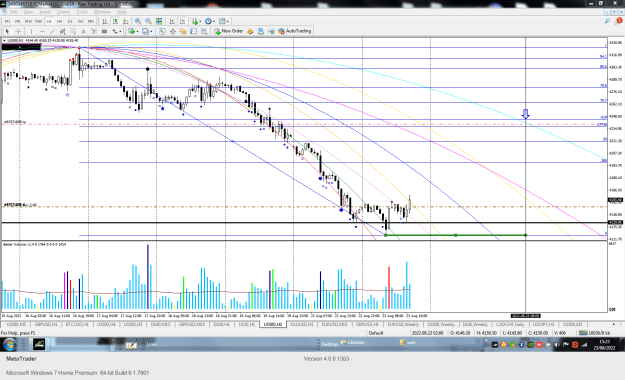Open the Market Watch panel
The height and width of the screenshot is (380, 625).
pyautogui.click(x=162, y=31)
